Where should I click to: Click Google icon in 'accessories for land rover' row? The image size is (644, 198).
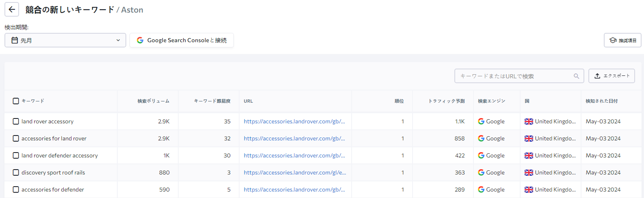481,138
